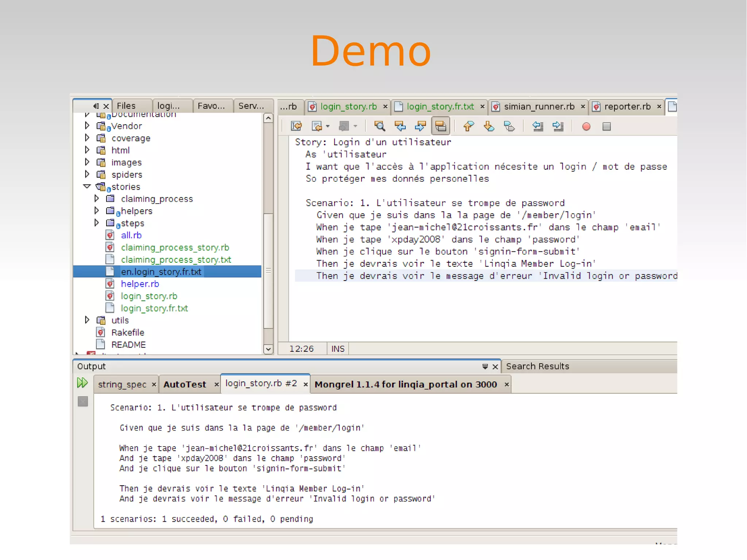Image resolution: width=747 pixels, height=560 pixels.
Task: Close the AutoTest output tab
Action: [x=216, y=385]
